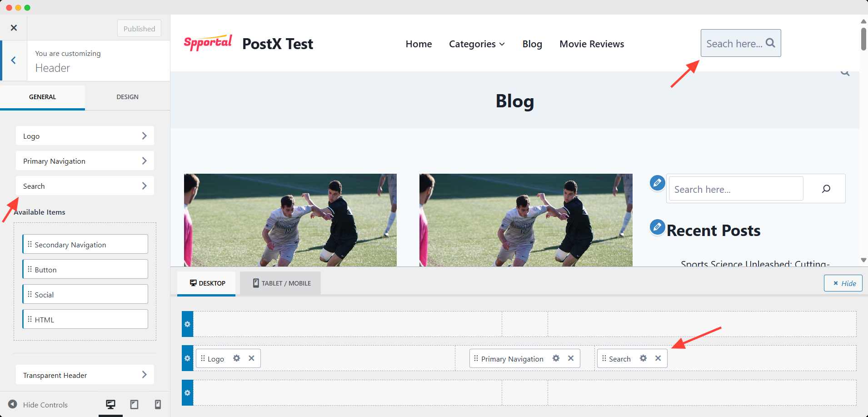Click the top header row settings gear
The height and width of the screenshot is (417, 868).
(x=187, y=324)
